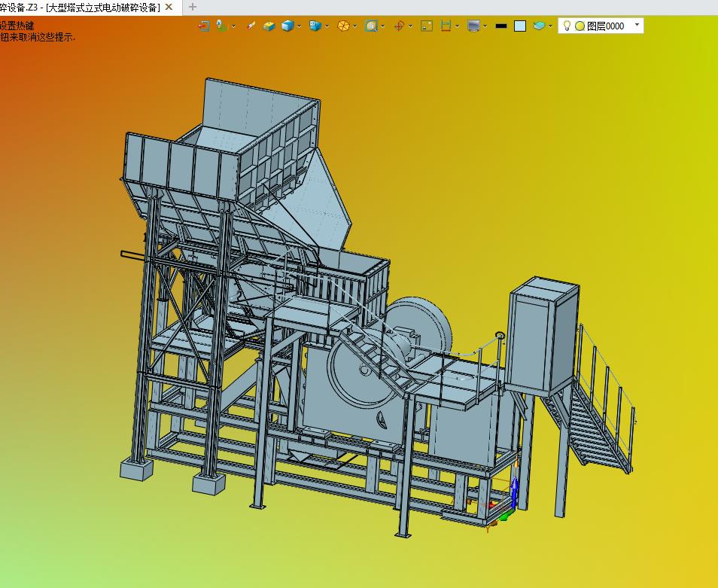Image resolution: width=718 pixels, height=588 pixels.
Task: Open dropdown next to blue cube icon
Action: point(299,26)
